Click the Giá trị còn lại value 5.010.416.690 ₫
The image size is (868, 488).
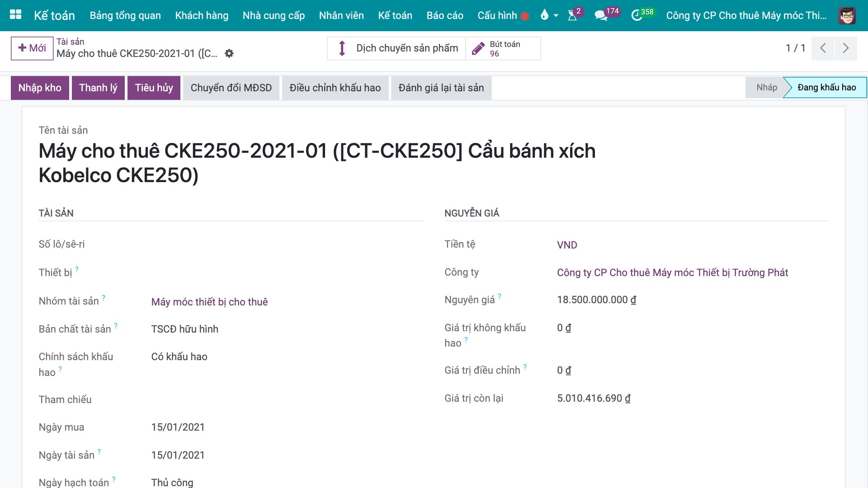coord(594,398)
